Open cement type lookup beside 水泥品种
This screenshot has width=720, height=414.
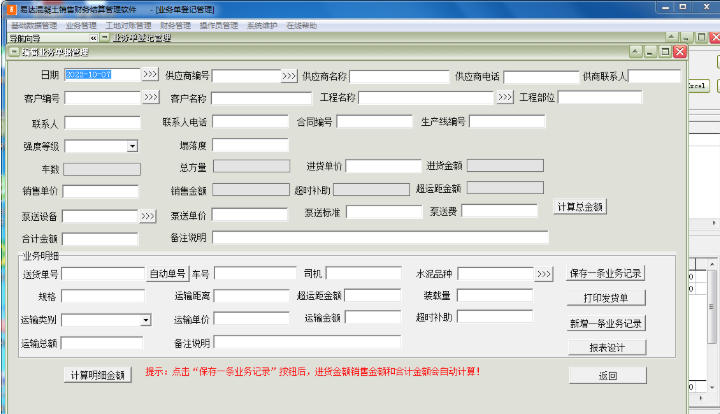pyautogui.click(x=544, y=274)
